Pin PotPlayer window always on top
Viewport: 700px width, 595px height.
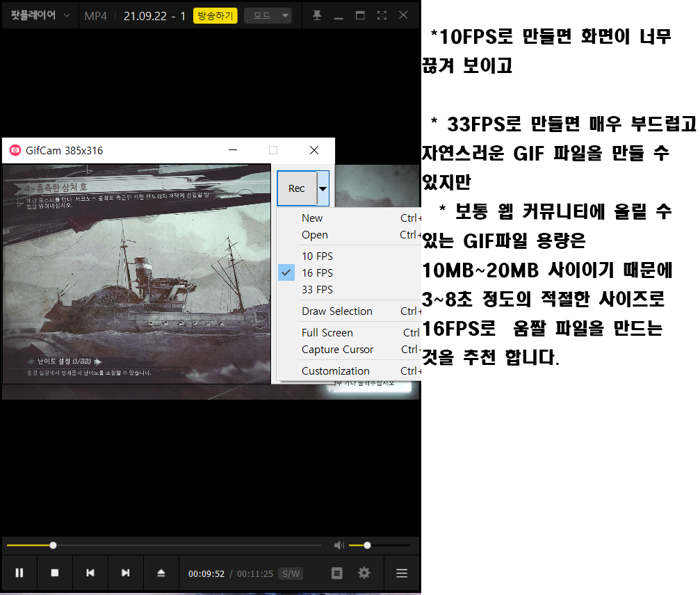point(317,15)
